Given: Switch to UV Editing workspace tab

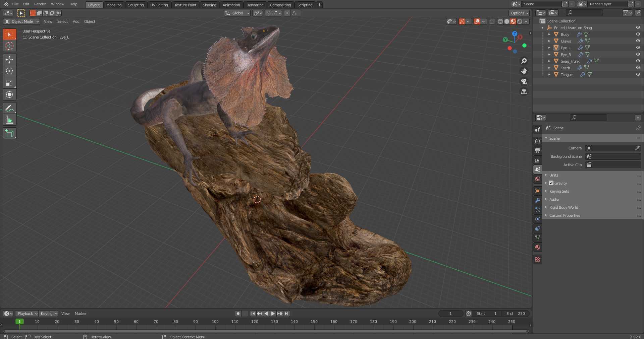Looking at the screenshot, I should [159, 5].
